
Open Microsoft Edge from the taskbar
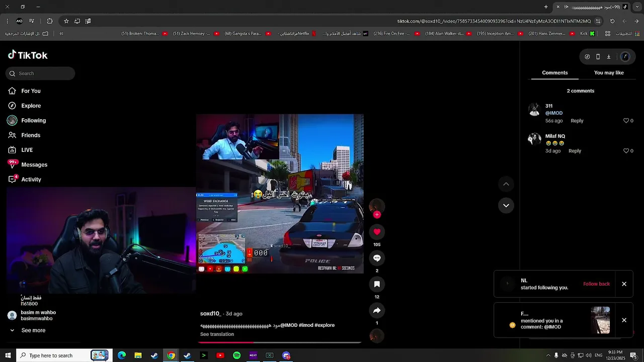[x=122, y=355]
